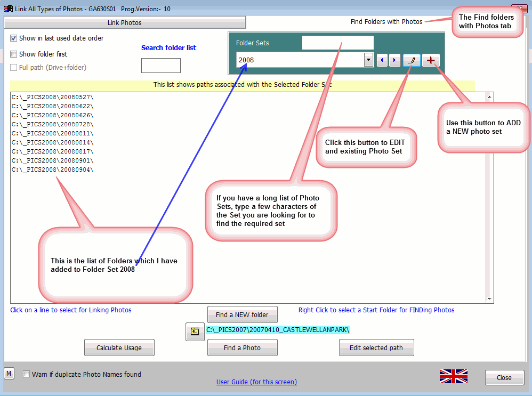Select path C:\_PICS2008\20080814\
Viewport: 532px width, 396px height.
(x=53, y=142)
